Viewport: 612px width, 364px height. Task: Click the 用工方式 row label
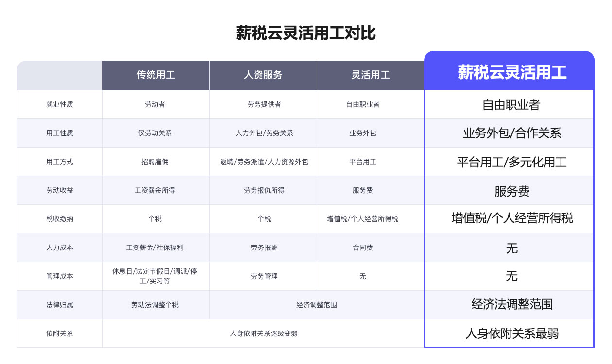point(60,162)
